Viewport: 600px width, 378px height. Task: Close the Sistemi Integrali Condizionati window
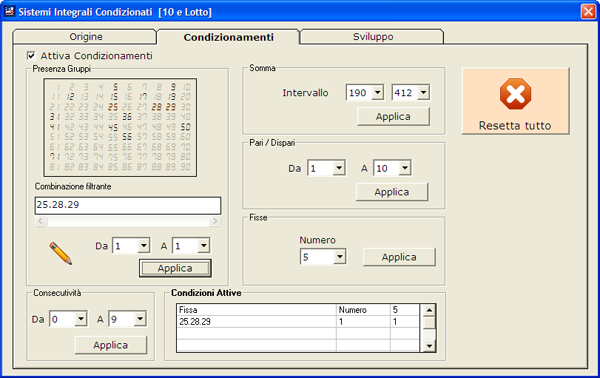click(x=588, y=11)
